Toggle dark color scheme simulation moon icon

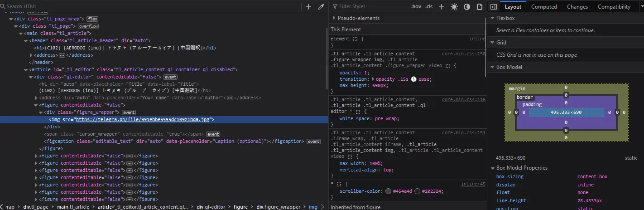click(467, 7)
